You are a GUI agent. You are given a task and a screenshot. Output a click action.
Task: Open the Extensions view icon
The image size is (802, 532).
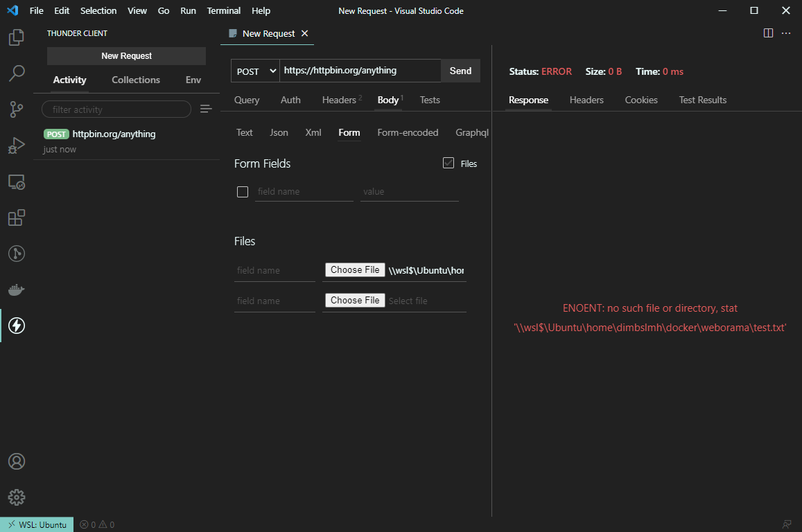click(x=16, y=218)
